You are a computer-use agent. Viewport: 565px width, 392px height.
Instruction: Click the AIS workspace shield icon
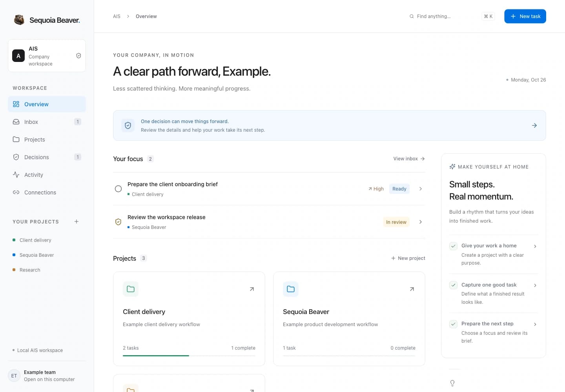pyautogui.click(x=78, y=56)
